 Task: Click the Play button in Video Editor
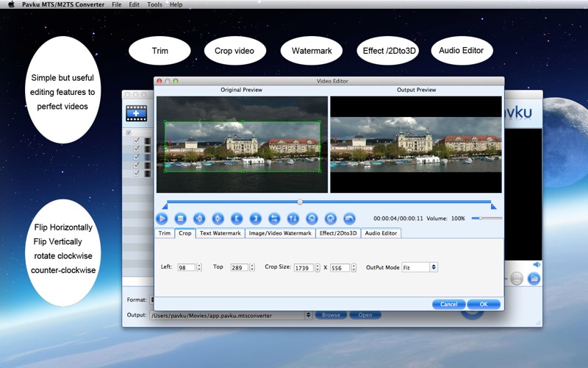(x=162, y=219)
